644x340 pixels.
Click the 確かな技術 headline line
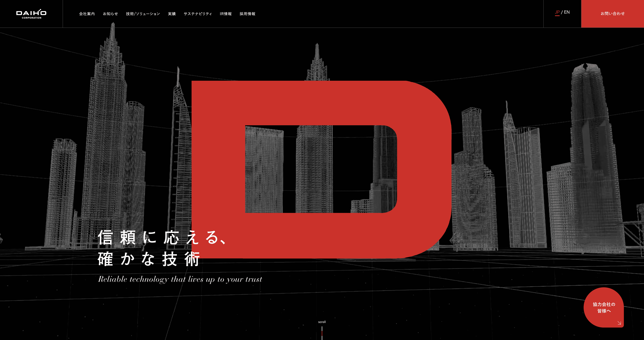[x=149, y=259]
